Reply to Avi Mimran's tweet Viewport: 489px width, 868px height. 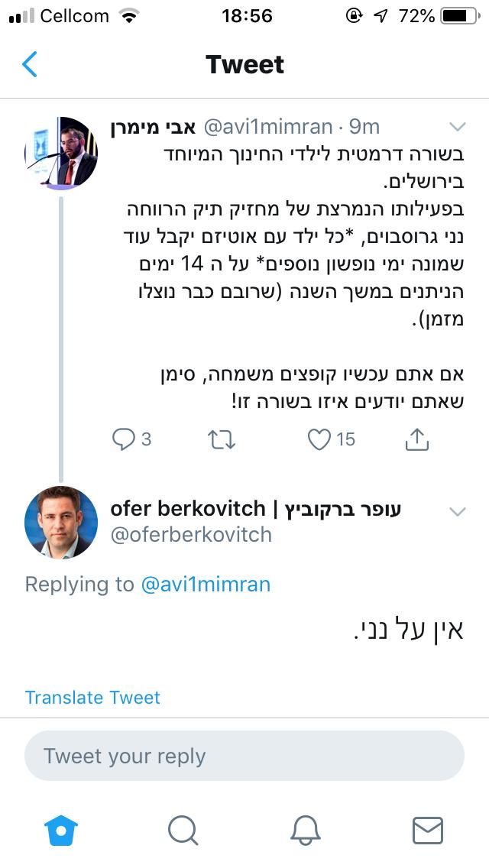[124, 439]
